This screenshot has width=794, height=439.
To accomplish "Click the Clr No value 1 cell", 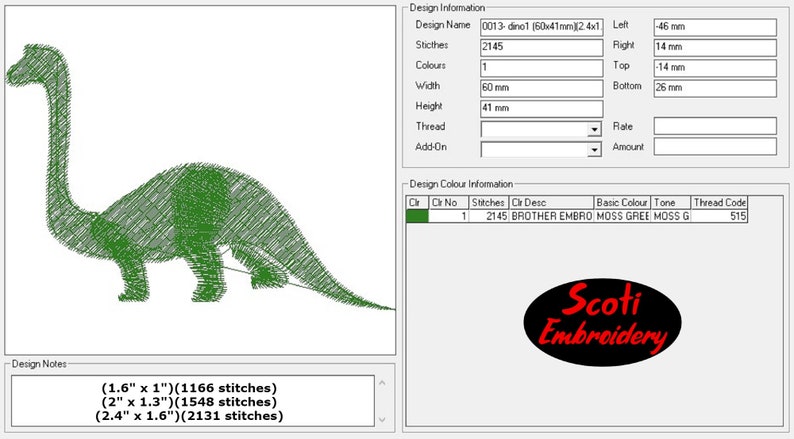I will (x=449, y=216).
